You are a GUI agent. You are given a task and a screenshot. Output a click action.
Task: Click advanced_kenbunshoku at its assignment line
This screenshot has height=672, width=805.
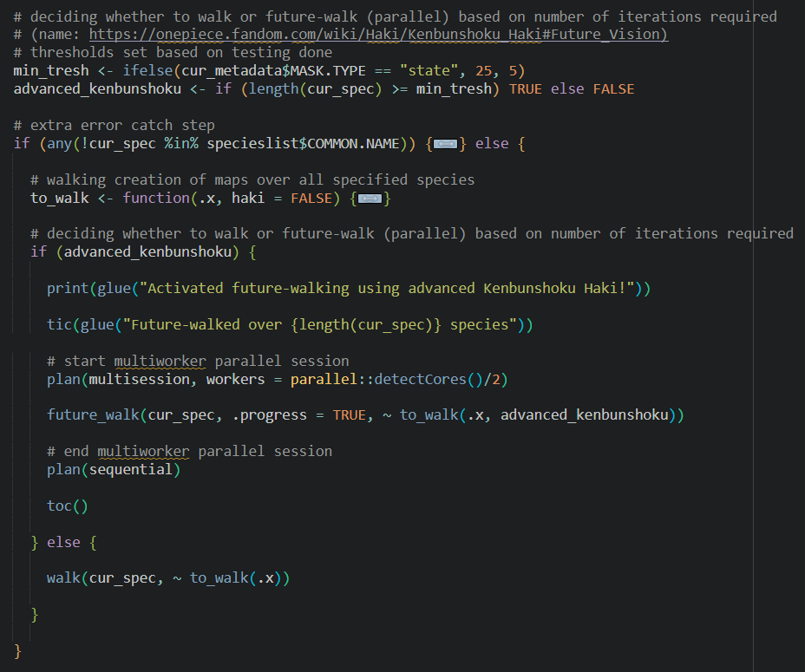click(97, 89)
